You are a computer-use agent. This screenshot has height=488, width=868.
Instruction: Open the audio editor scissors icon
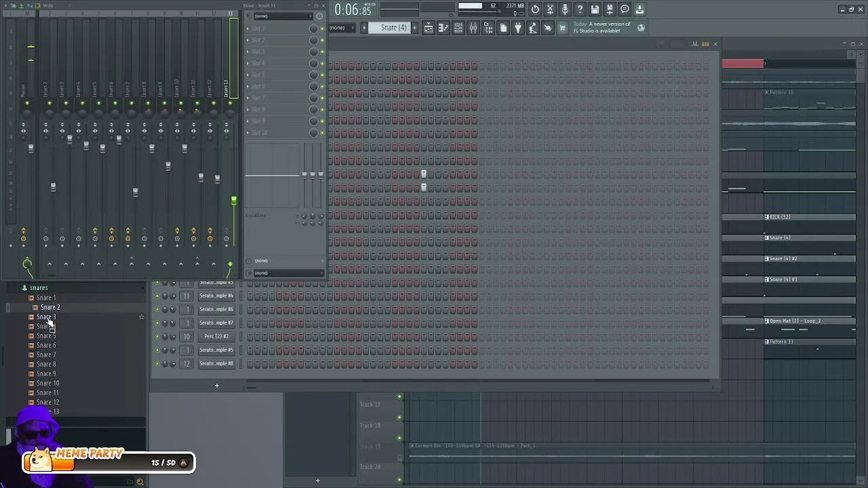(x=550, y=9)
